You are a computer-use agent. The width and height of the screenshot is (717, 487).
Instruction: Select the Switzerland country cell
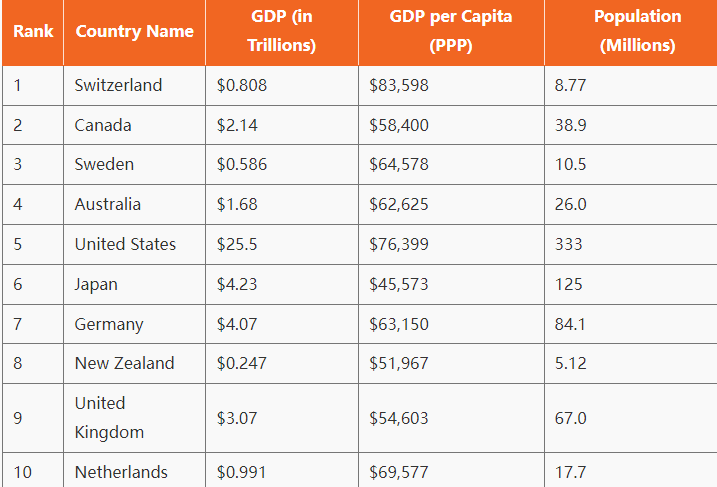118,85
